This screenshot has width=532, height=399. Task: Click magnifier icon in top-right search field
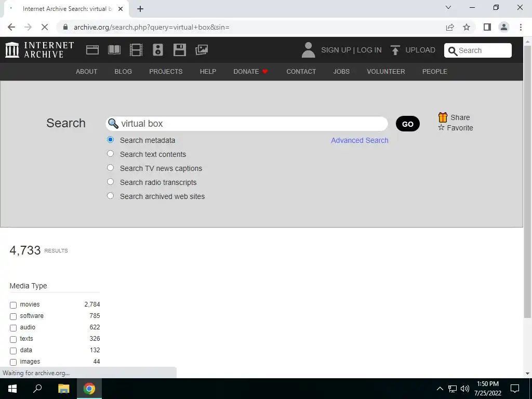coord(453,51)
